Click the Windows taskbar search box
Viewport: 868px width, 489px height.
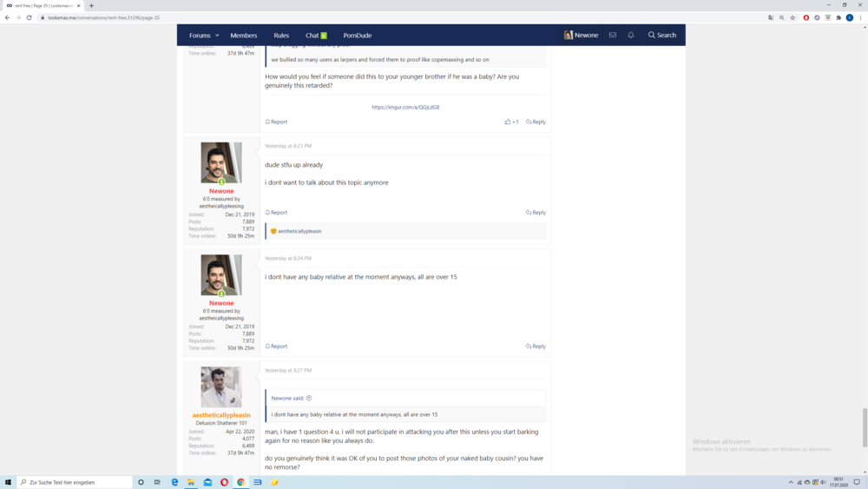point(75,482)
